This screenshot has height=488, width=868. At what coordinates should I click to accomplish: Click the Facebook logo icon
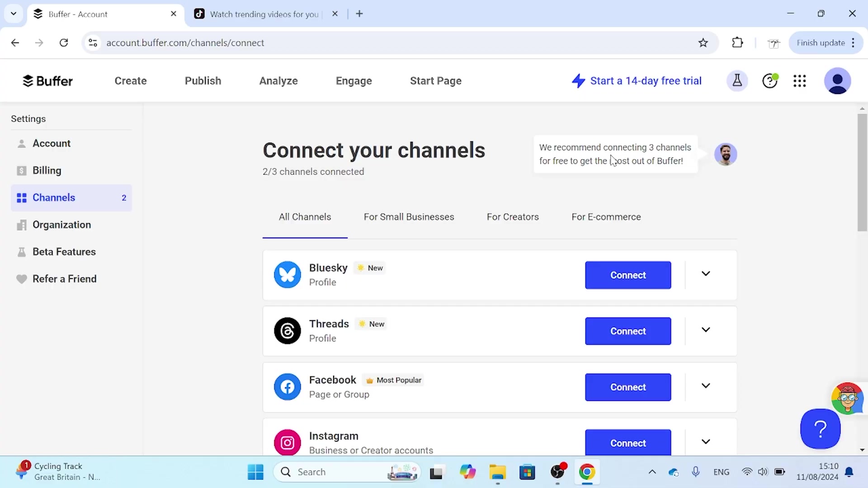click(x=287, y=387)
